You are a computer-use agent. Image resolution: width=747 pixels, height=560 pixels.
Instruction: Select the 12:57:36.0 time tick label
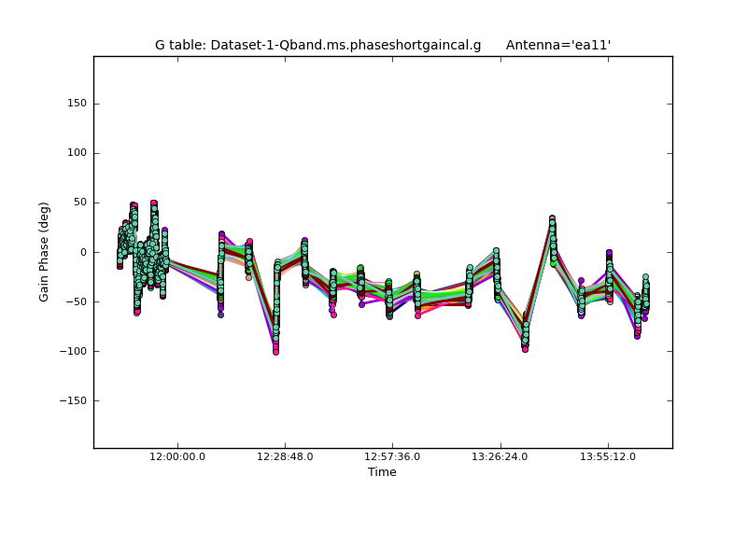[392, 456]
